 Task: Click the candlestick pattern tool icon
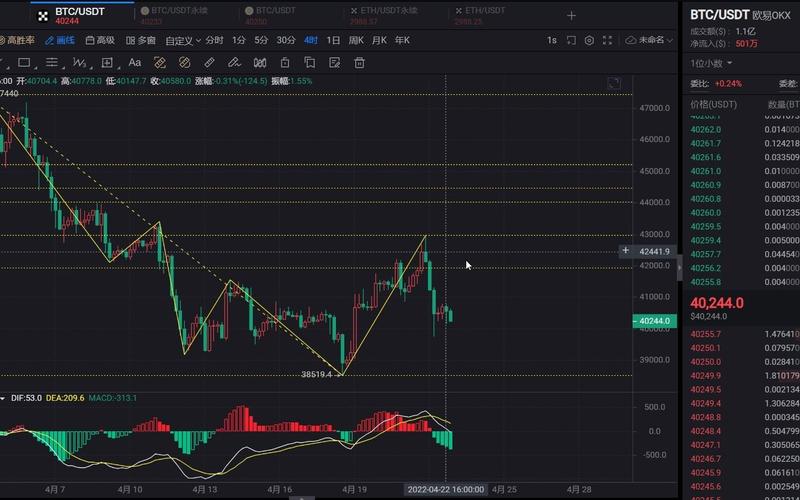260,63
